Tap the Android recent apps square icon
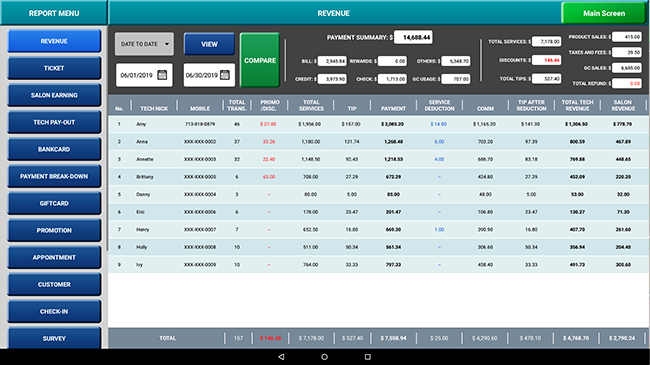650x365 pixels. [368, 357]
